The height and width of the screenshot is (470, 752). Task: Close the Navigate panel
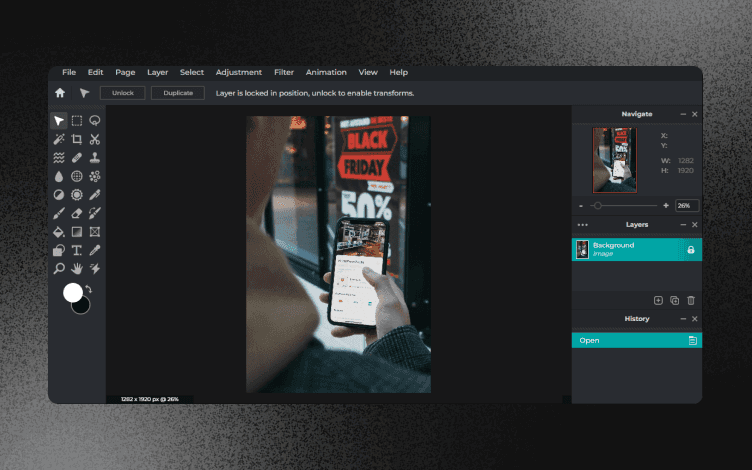[x=694, y=114]
